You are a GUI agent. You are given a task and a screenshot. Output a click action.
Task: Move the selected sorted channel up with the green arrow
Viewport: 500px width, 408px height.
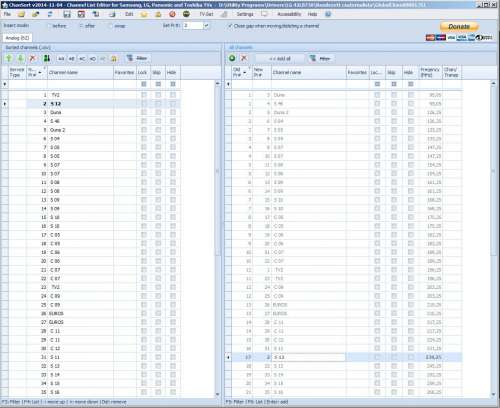point(9,58)
